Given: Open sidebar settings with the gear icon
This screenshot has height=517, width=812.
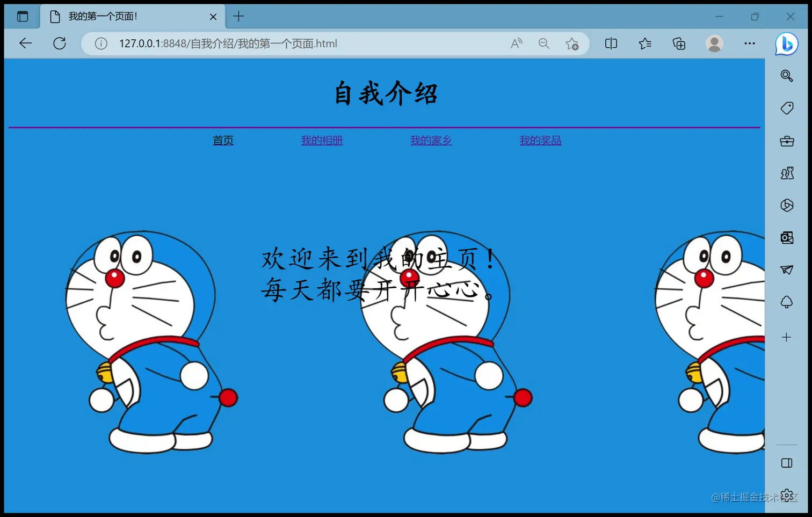Looking at the screenshot, I should 786,495.
